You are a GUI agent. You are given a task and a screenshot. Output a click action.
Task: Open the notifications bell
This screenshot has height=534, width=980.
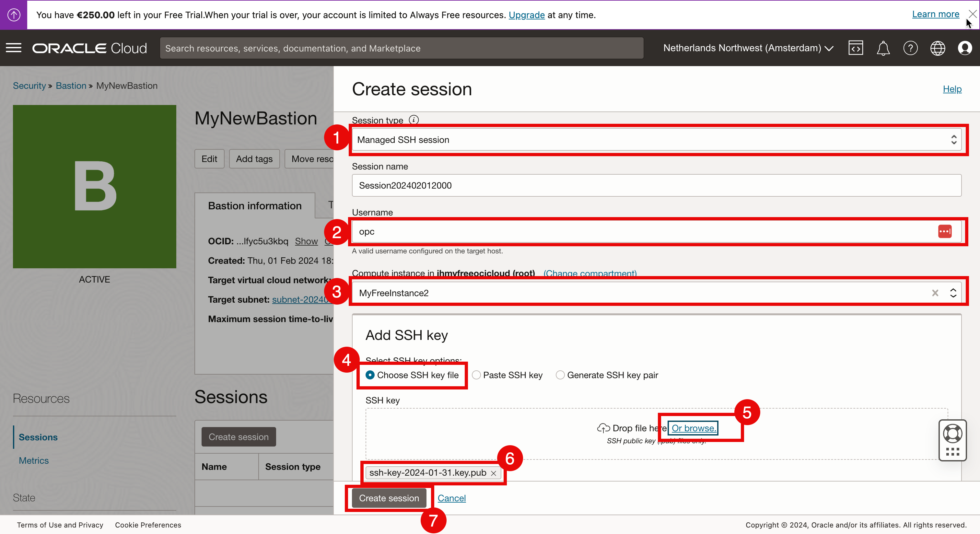883,48
